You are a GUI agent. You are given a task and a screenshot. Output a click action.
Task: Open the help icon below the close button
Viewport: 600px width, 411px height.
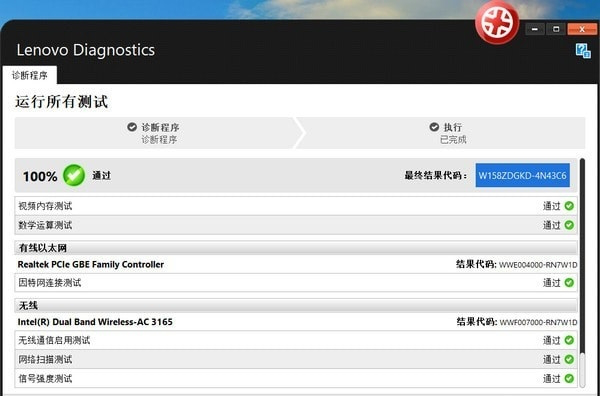(583, 51)
